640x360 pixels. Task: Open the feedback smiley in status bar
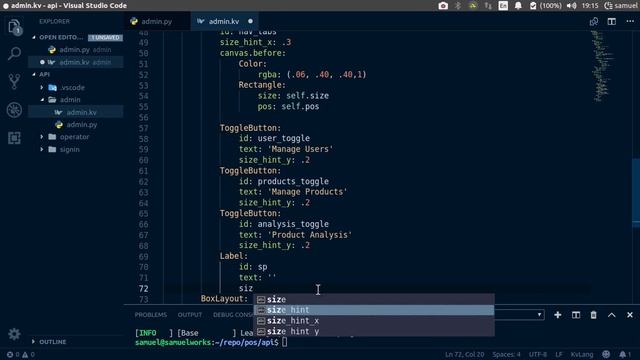606,354
